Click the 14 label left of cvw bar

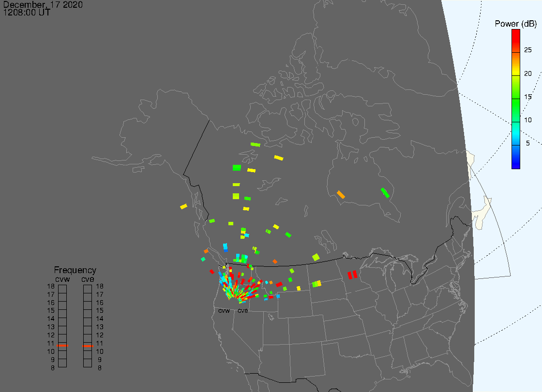(51, 319)
